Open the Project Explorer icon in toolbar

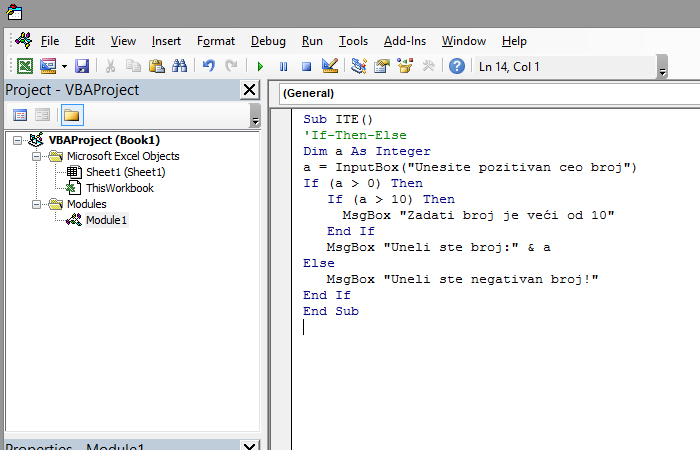357,67
